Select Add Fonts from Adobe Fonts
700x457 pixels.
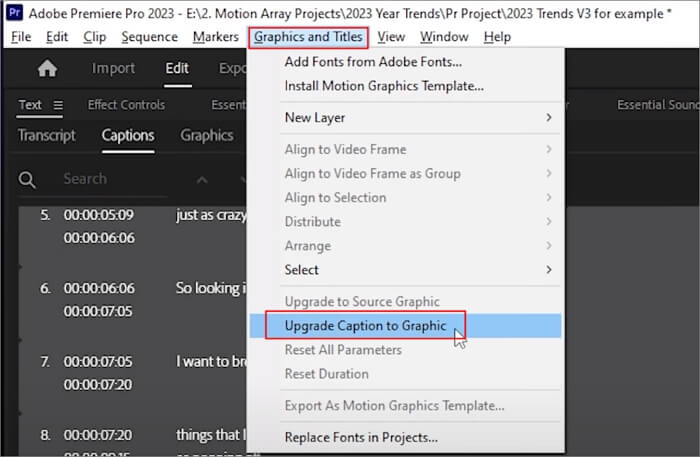pos(372,62)
